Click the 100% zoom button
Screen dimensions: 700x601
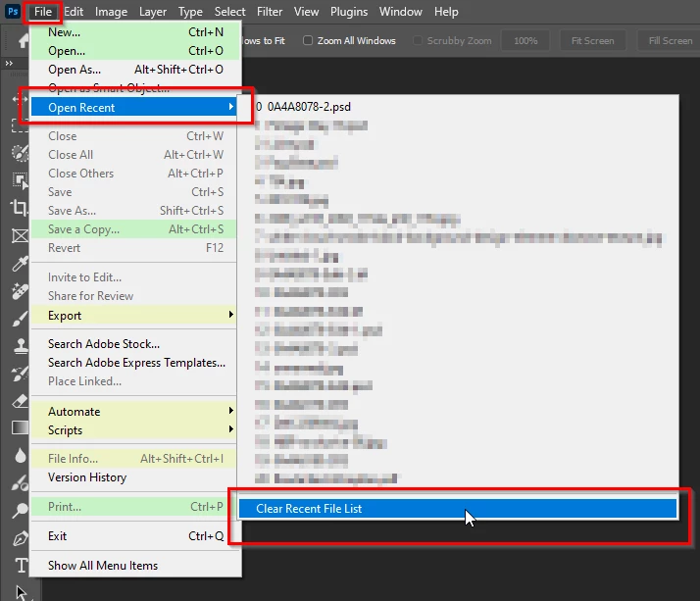tap(525, 40)
